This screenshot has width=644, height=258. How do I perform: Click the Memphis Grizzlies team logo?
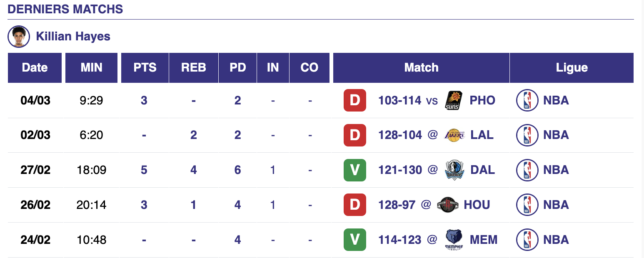coord(454,240)
